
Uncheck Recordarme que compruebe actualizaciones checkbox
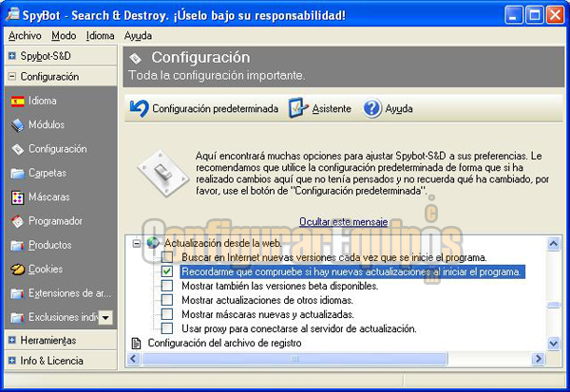tap(167, 271)
